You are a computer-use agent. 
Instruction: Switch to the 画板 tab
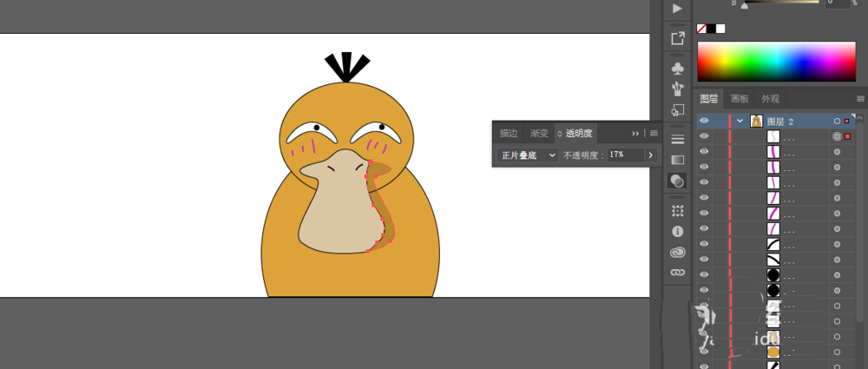(740, 99)
